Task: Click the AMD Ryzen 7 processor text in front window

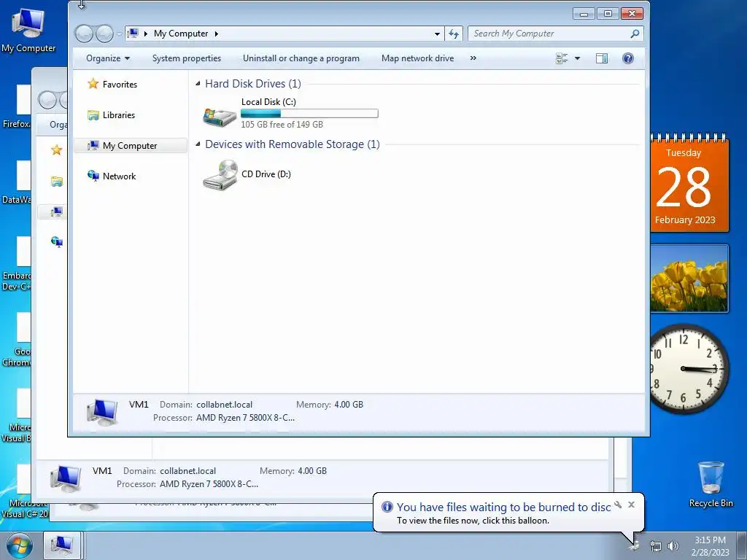Action: click(x=245, y=418)
